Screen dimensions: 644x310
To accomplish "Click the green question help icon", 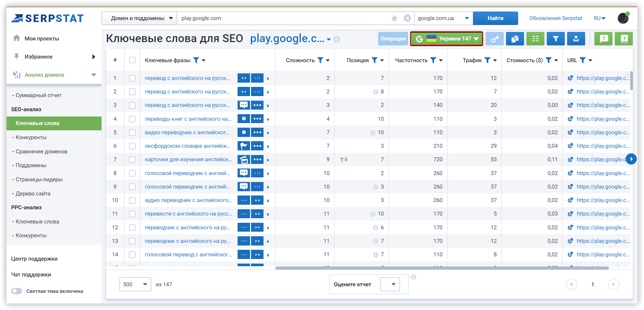I will (x=624, y=39).
